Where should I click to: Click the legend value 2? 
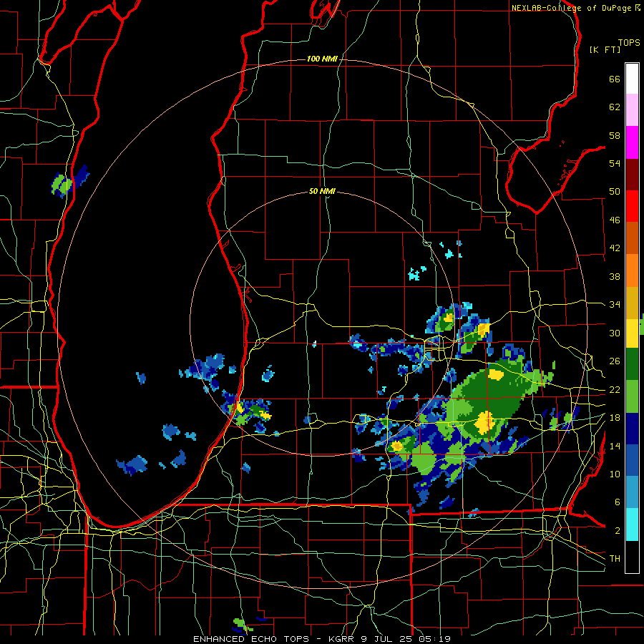[x=617, y=531]
